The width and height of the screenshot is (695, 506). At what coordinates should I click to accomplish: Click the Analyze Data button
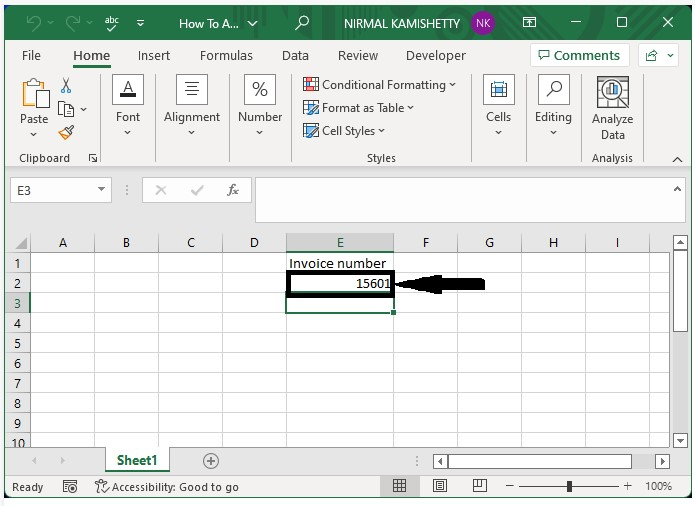tap(613, 109)
